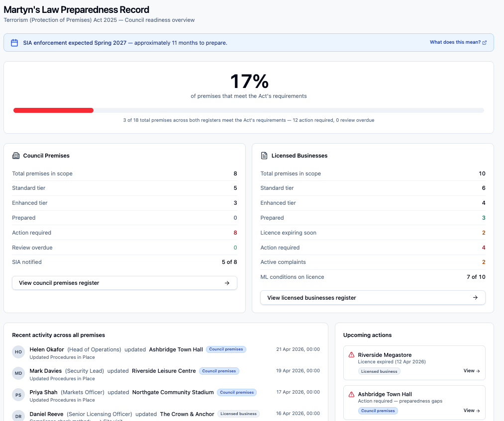Viewport: 504px width, 421px height.
Task: Click the Council Premises building icon
Action: coord(16,156)
